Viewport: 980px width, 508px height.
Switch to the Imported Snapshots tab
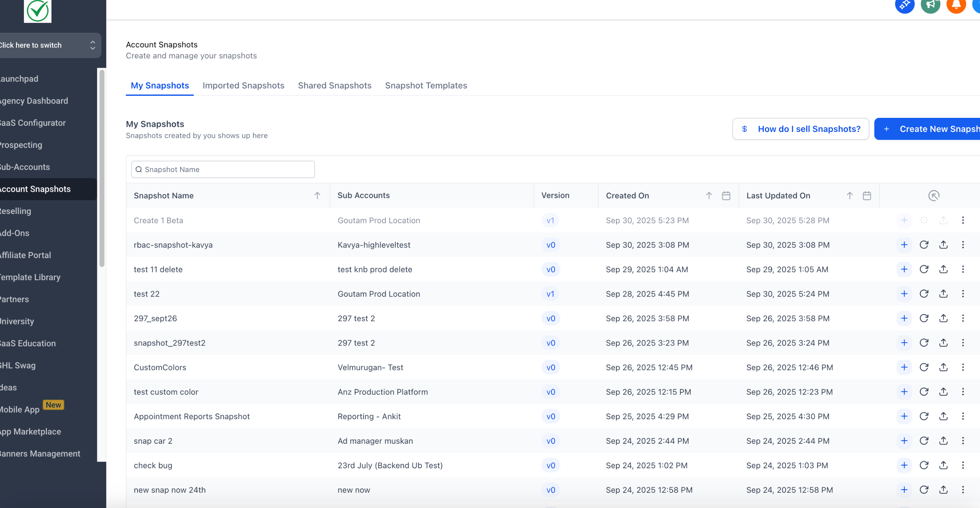pyautogui.click(x=243, y=85)
